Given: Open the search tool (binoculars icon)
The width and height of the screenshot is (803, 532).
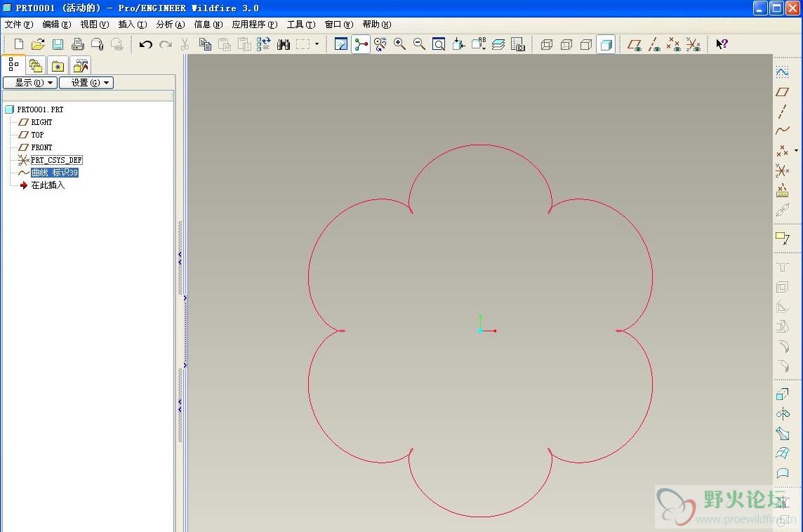Looking at the screenshot, I should point(283,44).
